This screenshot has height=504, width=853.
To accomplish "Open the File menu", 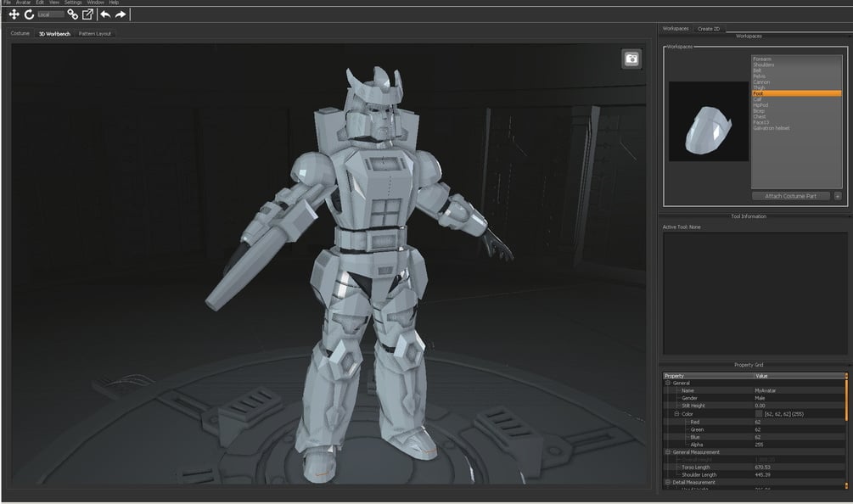I will 7,3.
